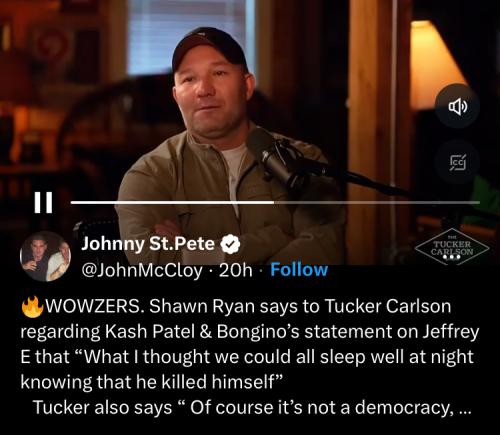500x435 pixels.
Task: Click the verified checkmark badge
Action: [x=231, y=244]
